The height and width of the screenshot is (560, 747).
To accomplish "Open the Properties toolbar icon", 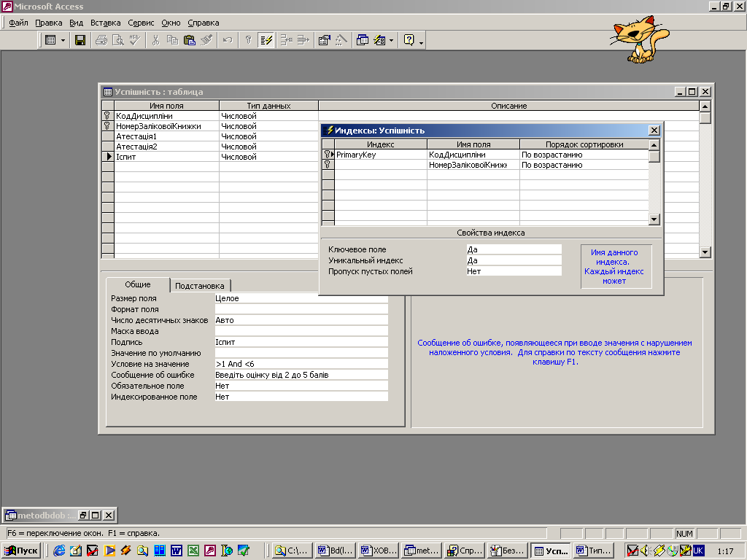I will (324, 41).
